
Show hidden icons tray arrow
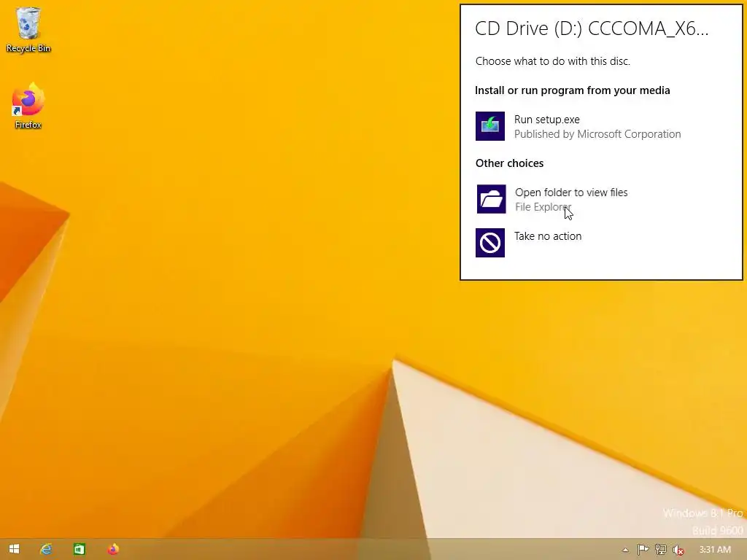(x=625, y=550)
